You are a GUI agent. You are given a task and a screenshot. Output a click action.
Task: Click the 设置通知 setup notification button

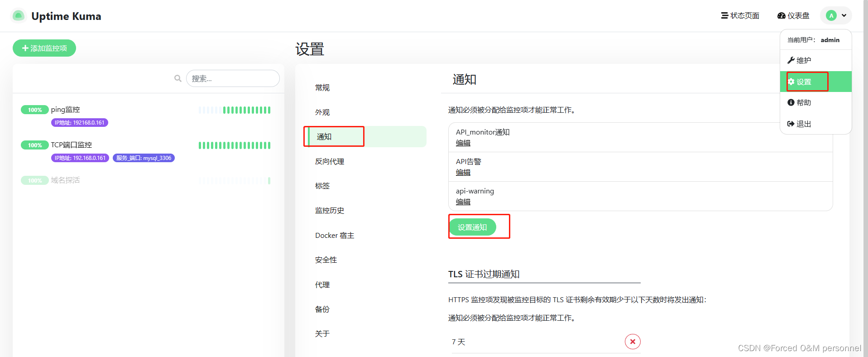472,227
